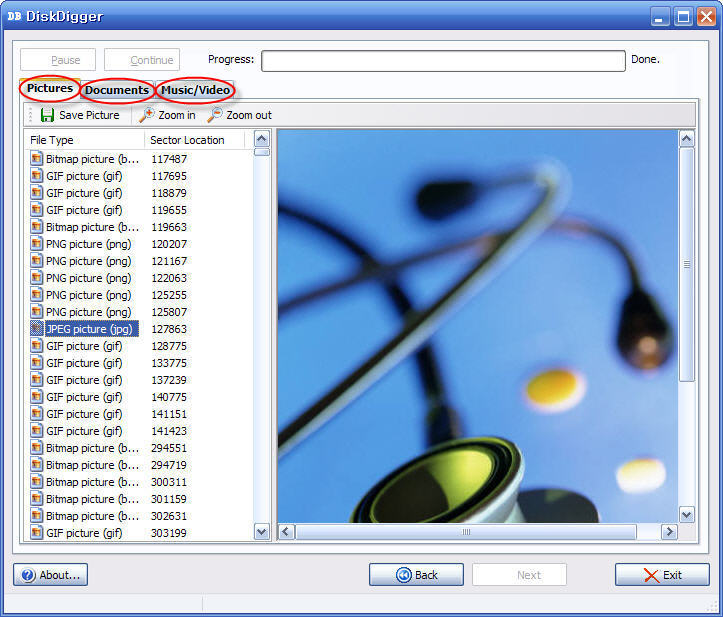Click the Progress bar
The height and width of the screenshot is (617, 723).
tap(443, 61)
